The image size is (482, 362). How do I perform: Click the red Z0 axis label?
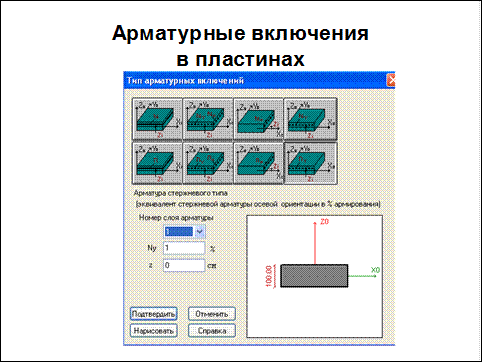(x=324, y=222)
